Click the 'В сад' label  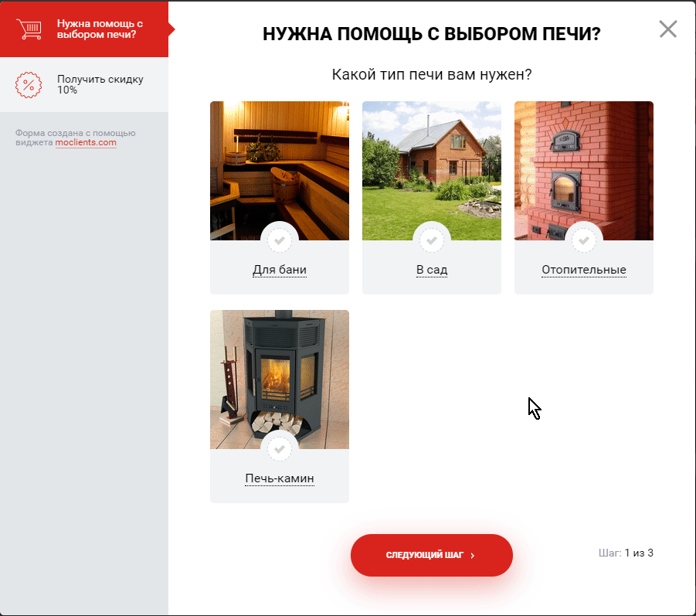pos(432,271)
